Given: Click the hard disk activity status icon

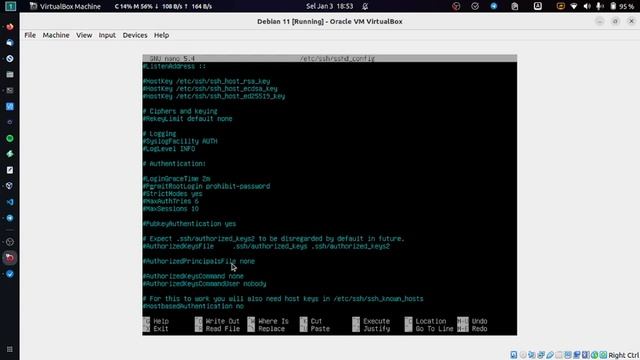Looking at the screenshot, I should [x=514, y=355].
